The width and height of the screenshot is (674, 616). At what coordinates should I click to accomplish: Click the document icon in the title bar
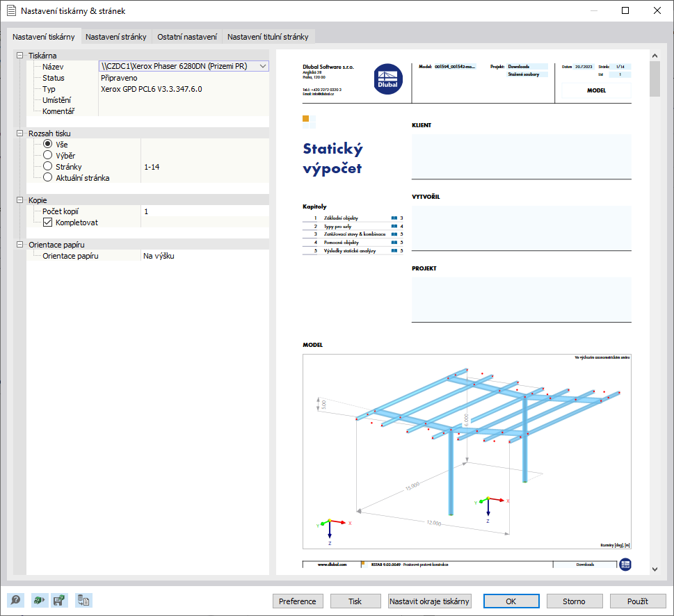12,10
